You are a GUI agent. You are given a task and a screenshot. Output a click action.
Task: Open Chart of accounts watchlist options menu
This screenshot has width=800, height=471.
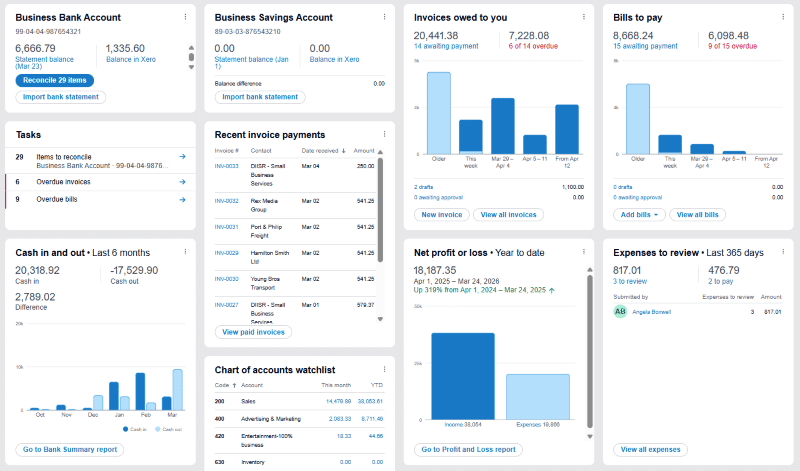coord(384,369)
